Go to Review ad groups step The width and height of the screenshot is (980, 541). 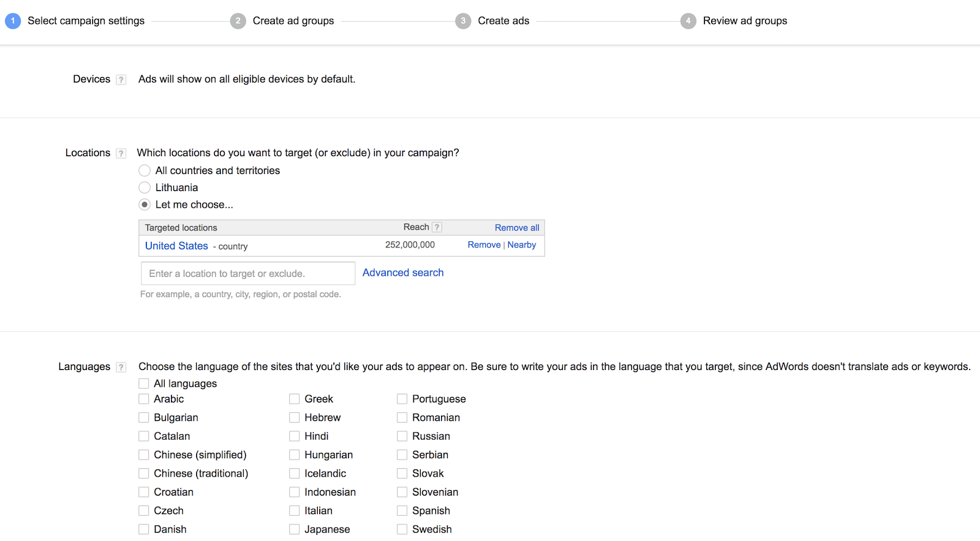click(745, 21)
